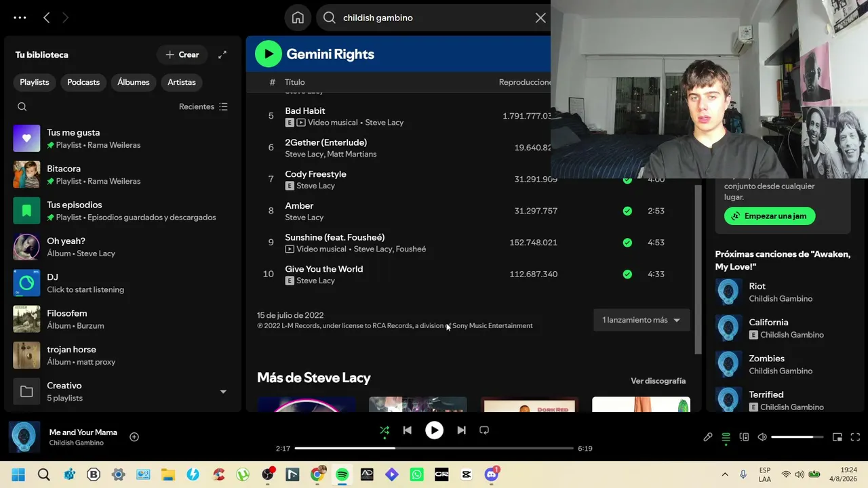Filter library by Álbumes
This screenshot has width=868, height=488.
tap(134, 82)
